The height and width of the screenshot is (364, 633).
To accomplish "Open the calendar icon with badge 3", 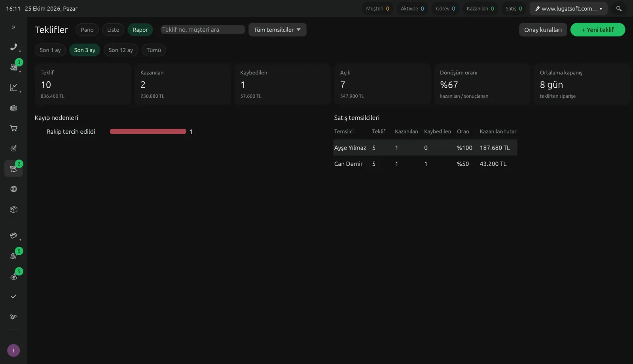I will point(13,67).
